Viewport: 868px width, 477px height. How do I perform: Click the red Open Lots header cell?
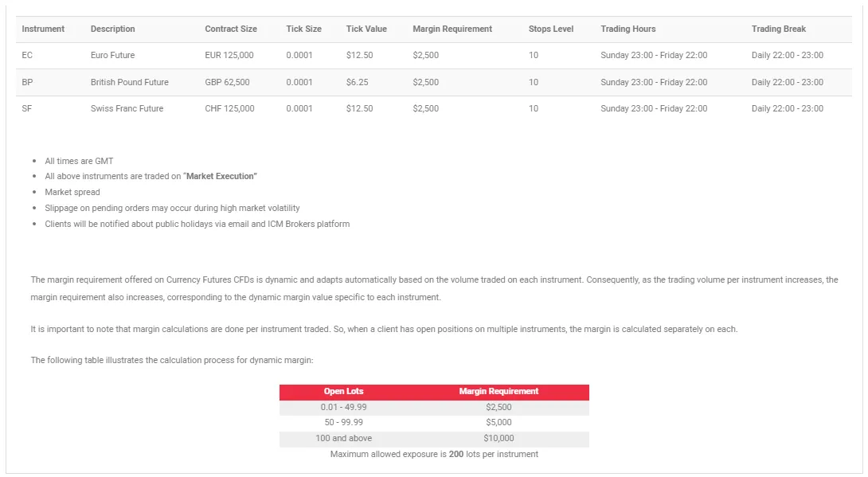click(x=345, y=392)
